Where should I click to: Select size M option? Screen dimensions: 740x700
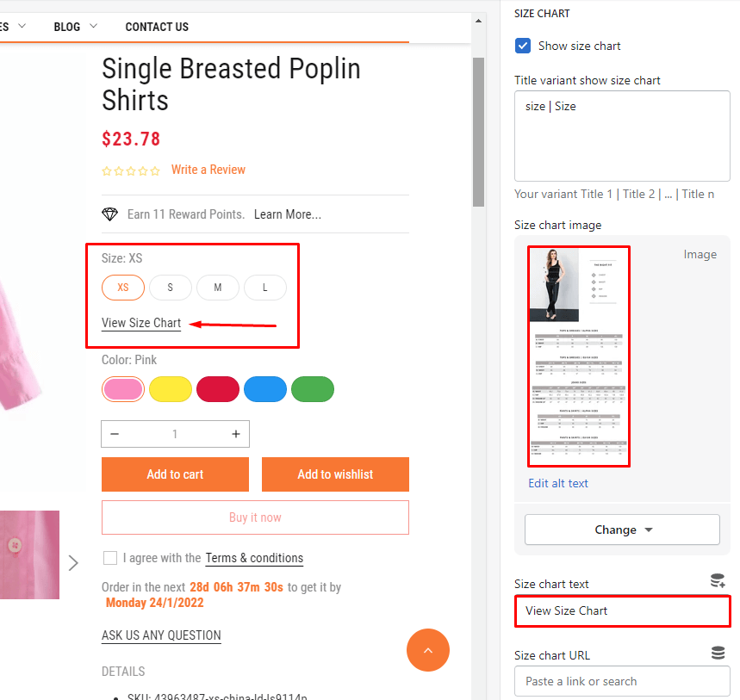[218, 288]
